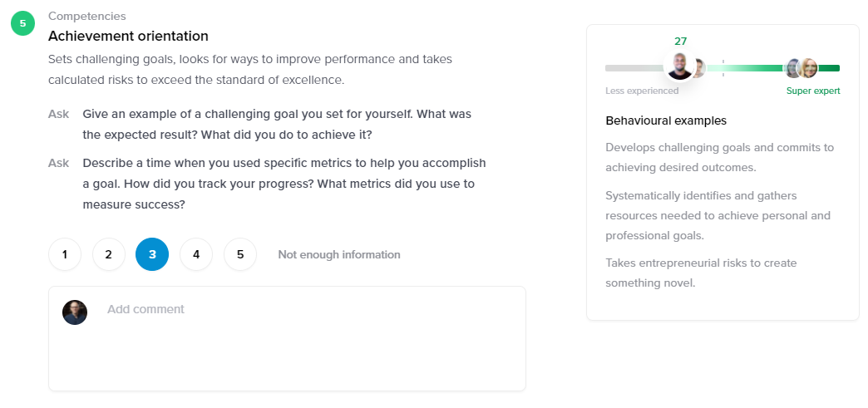Click the dark-haired avatar beside the blonde candidate
Viewport: 868px width, 408px height.
[793, 68]
